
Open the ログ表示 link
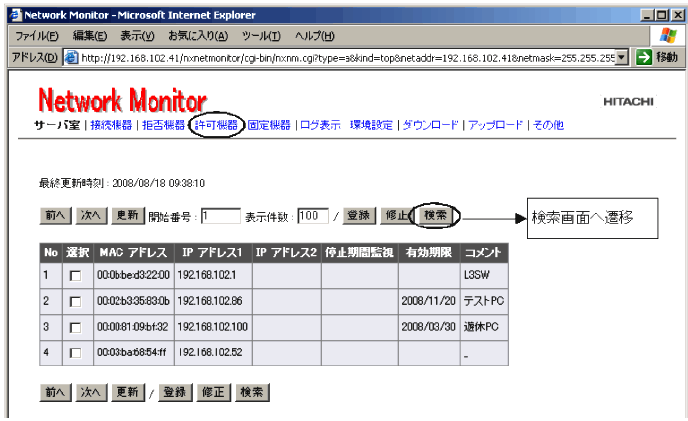[x=320, y=125]
